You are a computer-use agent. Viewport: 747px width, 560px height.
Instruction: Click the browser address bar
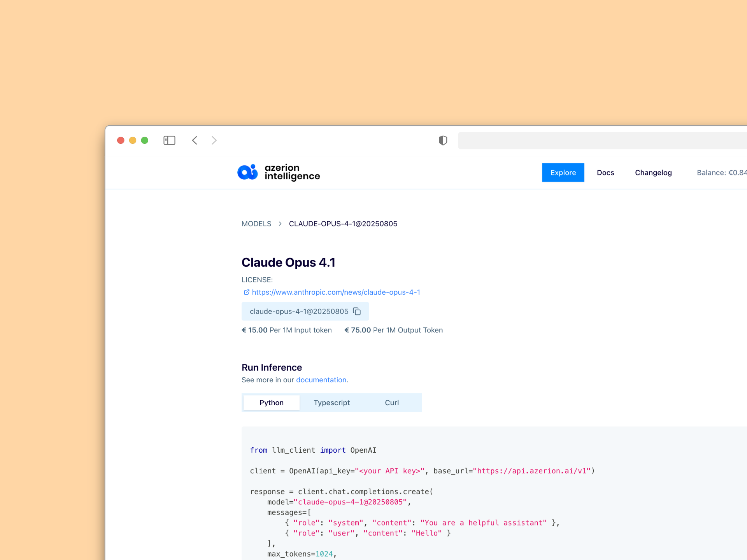coord(602,140)
